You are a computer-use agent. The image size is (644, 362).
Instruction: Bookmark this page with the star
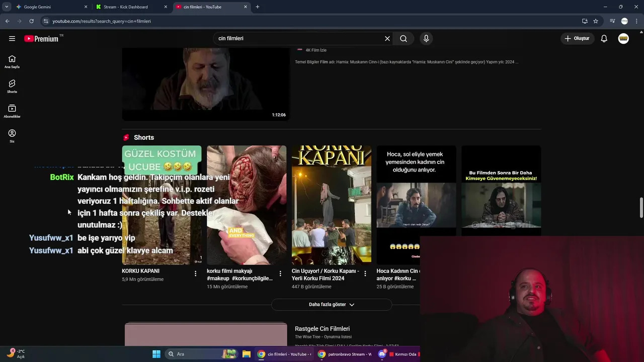[596, 21]
